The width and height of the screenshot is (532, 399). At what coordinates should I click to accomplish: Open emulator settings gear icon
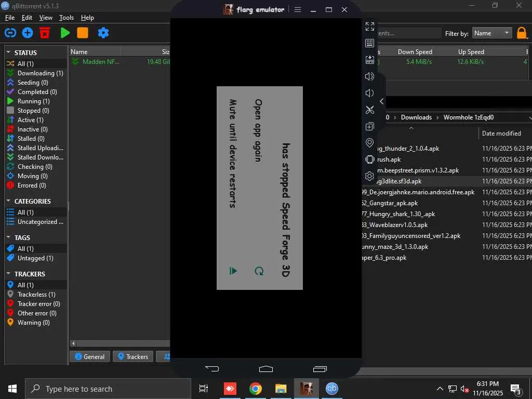[x=369, y=176]
